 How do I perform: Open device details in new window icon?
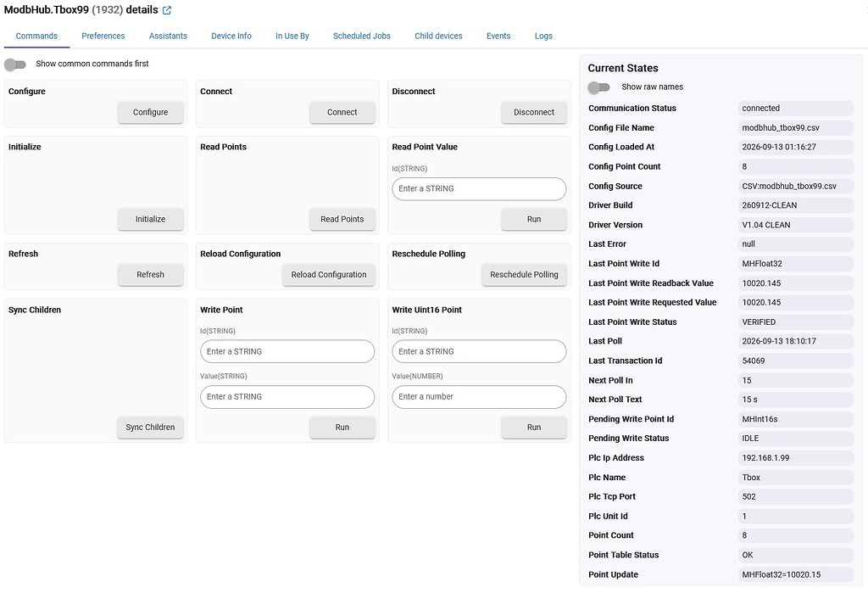pos(167,10)
